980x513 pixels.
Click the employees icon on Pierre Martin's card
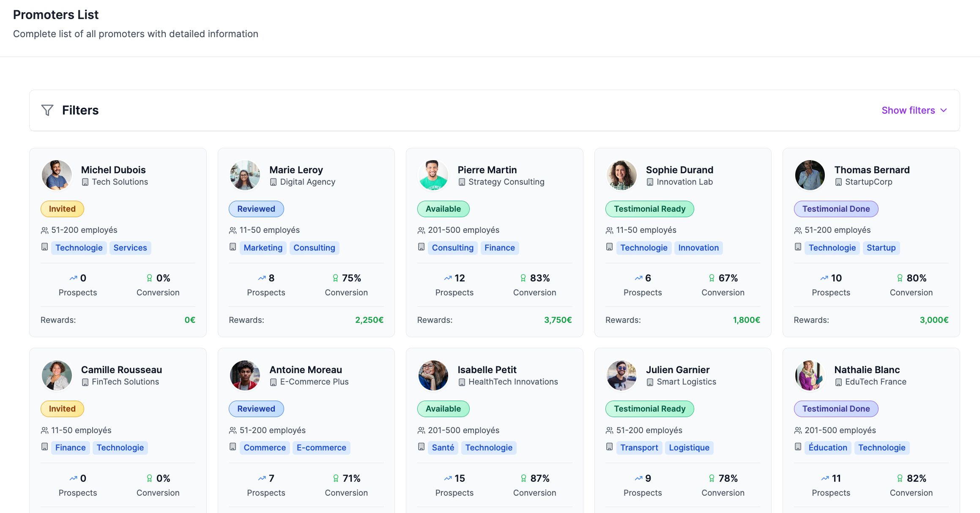pos(421,230)
